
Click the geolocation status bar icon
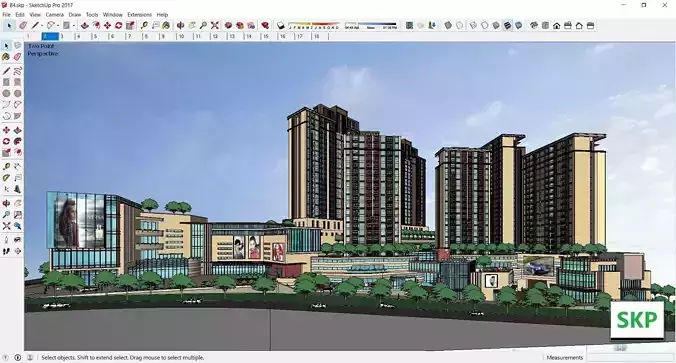(6, 357)
